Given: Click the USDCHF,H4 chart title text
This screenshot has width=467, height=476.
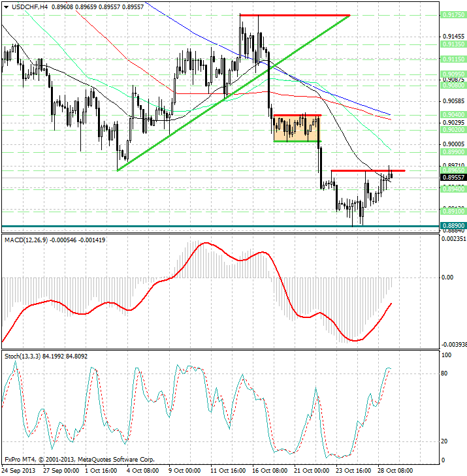Looking at the screenshot, I should pyautogui.click(x=29, y=7).
